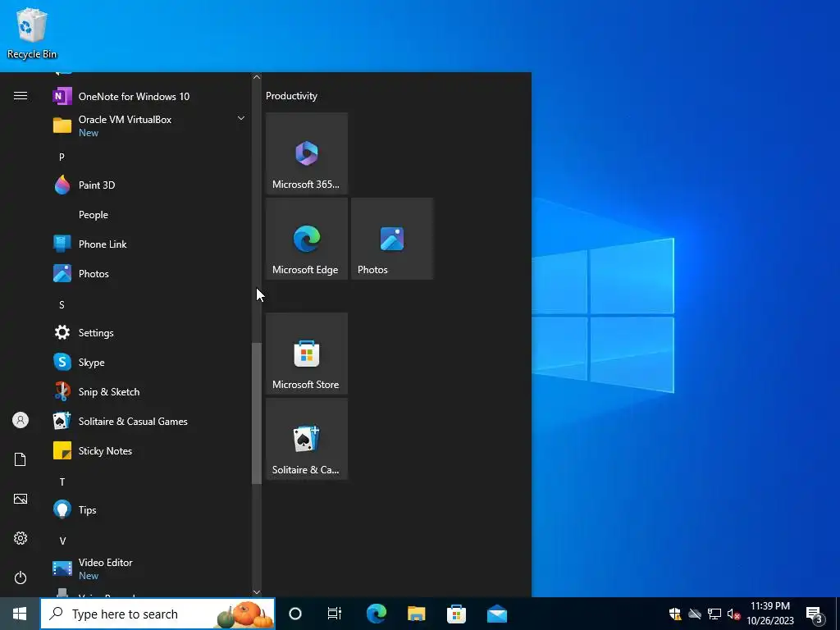Screen dimensions: 840x630
Task: Click Windows Security tray icon
Action: click(x=675, y=614)
